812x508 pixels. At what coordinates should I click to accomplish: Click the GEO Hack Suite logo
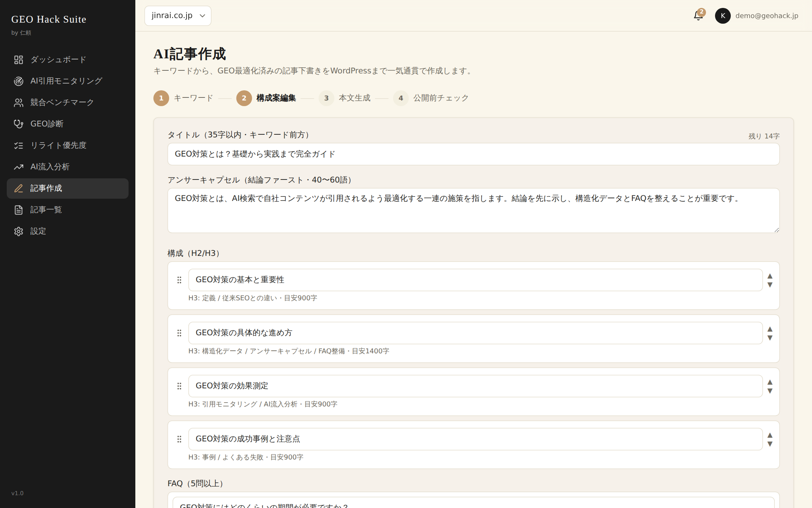[x=49, y=19]
